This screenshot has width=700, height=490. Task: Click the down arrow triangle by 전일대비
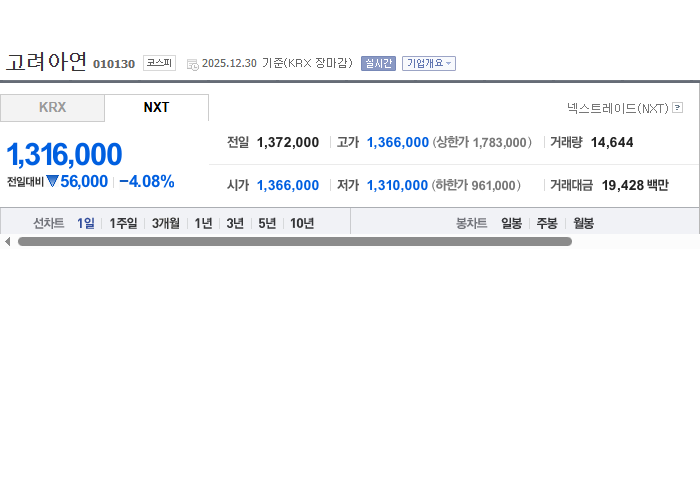click(52, 181)
